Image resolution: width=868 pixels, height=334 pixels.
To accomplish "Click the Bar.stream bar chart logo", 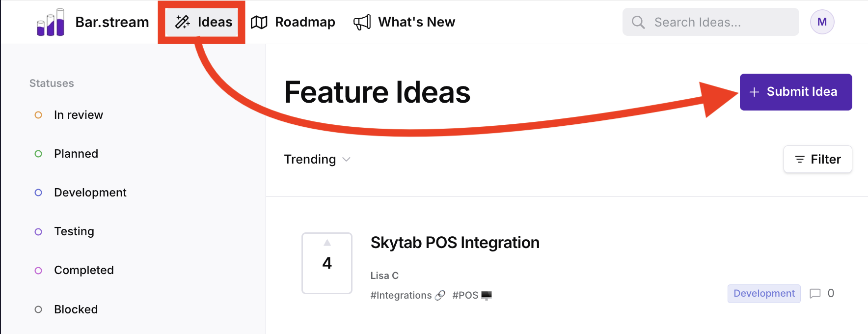I will (x=51, y=23).
